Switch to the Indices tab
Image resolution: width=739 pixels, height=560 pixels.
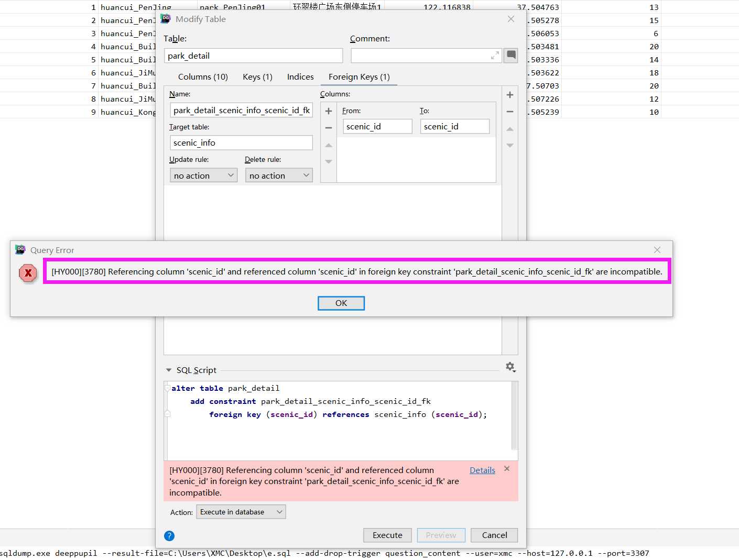(x=300, y=77)
